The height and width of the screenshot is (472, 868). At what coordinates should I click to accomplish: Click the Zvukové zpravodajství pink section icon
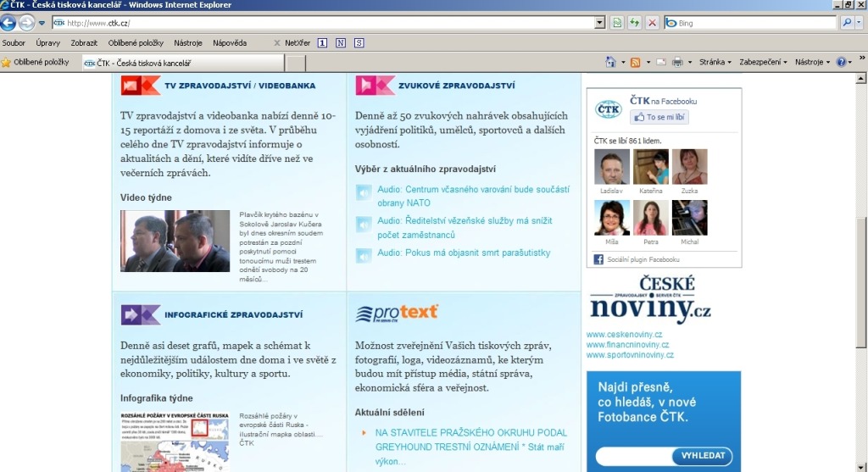pyautogui.click(x=376, y=86)
